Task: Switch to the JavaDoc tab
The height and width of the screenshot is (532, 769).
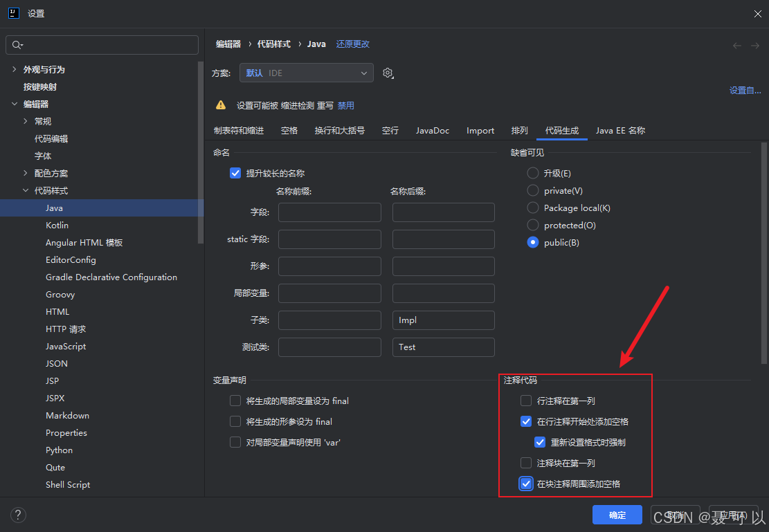Action: pos(432,130)
